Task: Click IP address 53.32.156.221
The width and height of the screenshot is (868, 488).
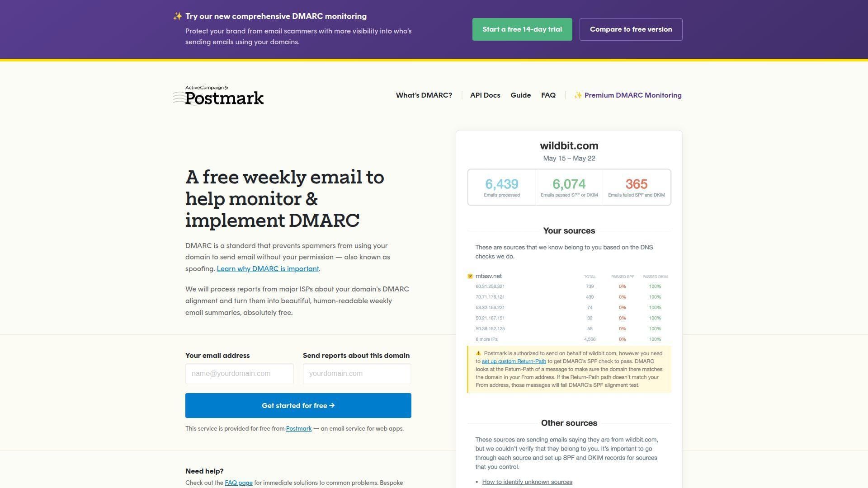Action: [490, 308]
